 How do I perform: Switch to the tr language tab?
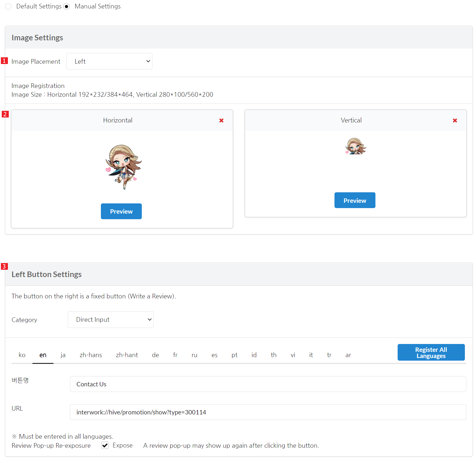coord(329,355)
